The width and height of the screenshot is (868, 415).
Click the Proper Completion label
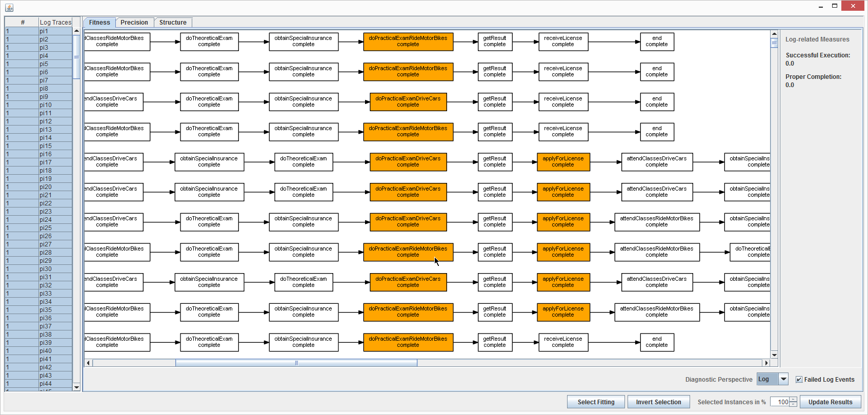[813, 77]
